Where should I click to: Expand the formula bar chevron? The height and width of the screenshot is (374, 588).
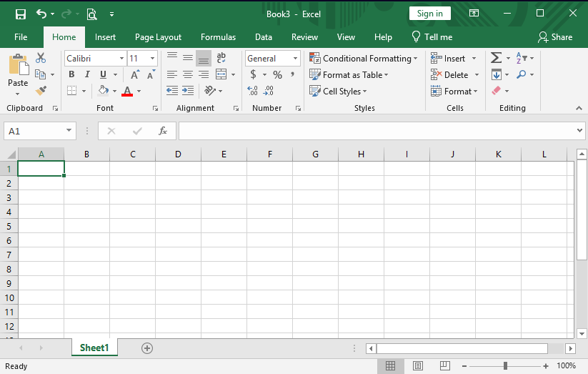click(x=579, y=131)
